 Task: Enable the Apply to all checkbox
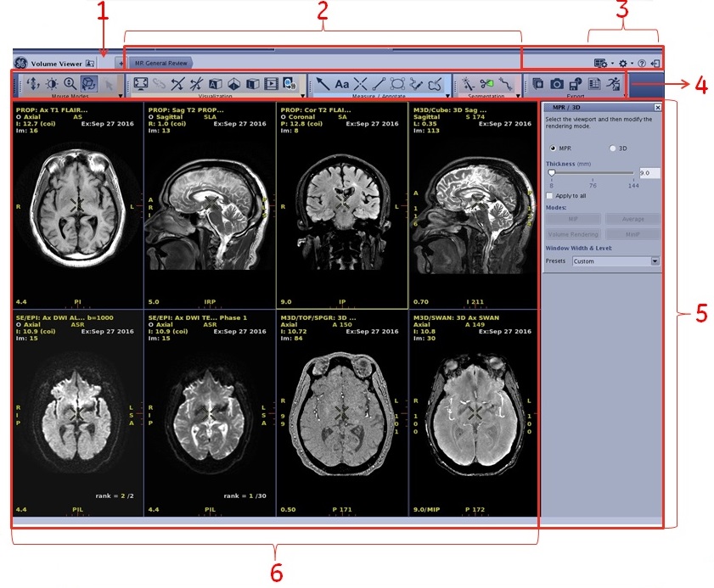click(x=550, y=195)
